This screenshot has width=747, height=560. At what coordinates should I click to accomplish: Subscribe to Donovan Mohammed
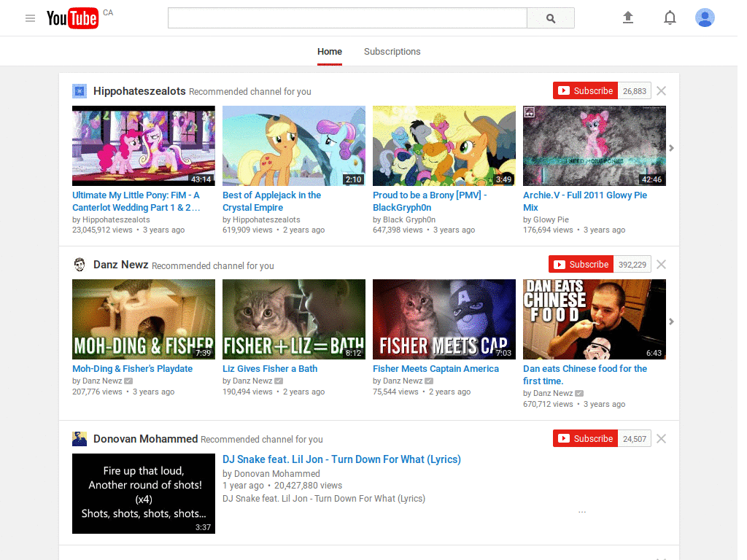(586, 438)
